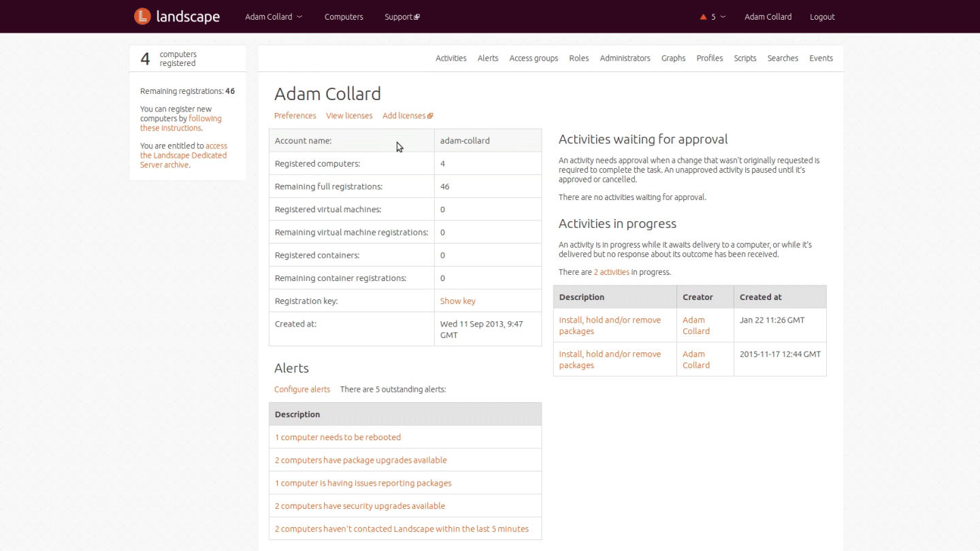Open Computers in the top navigation

point(344,17)
